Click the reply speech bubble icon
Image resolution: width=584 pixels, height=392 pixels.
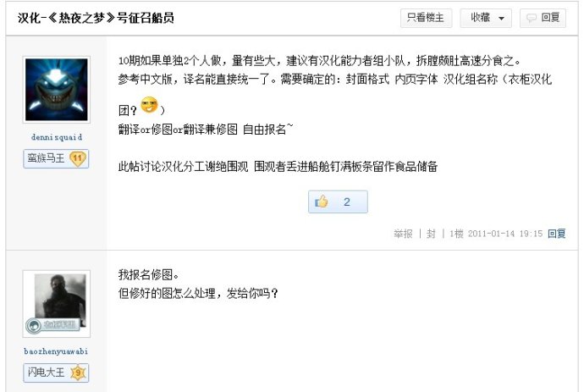click(532, 18)
